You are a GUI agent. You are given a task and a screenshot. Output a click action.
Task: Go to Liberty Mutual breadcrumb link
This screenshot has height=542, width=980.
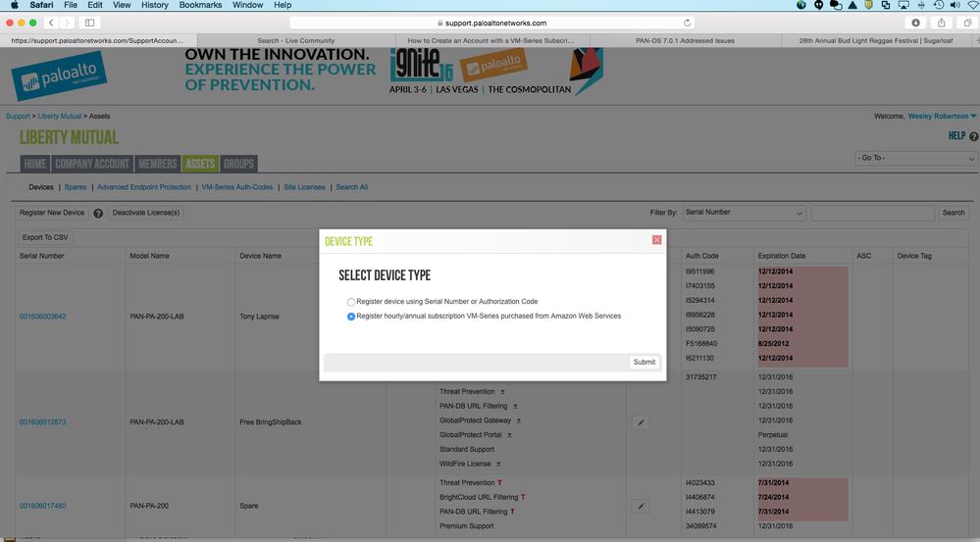[60, 116]
